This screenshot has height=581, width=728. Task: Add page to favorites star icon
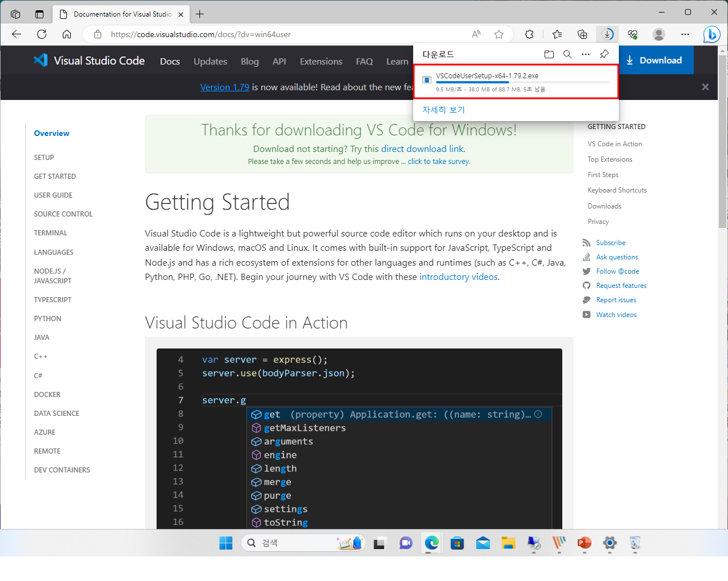click(x=499, y=34)
